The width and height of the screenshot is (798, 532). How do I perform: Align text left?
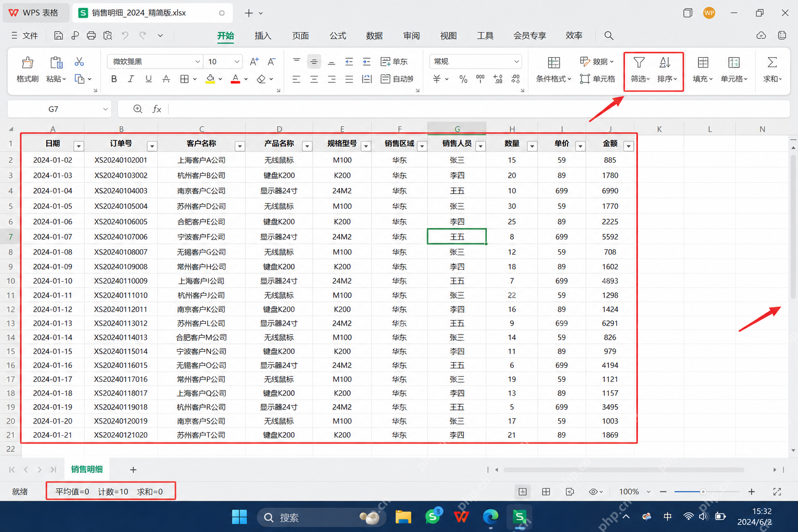tap(297, 79)
